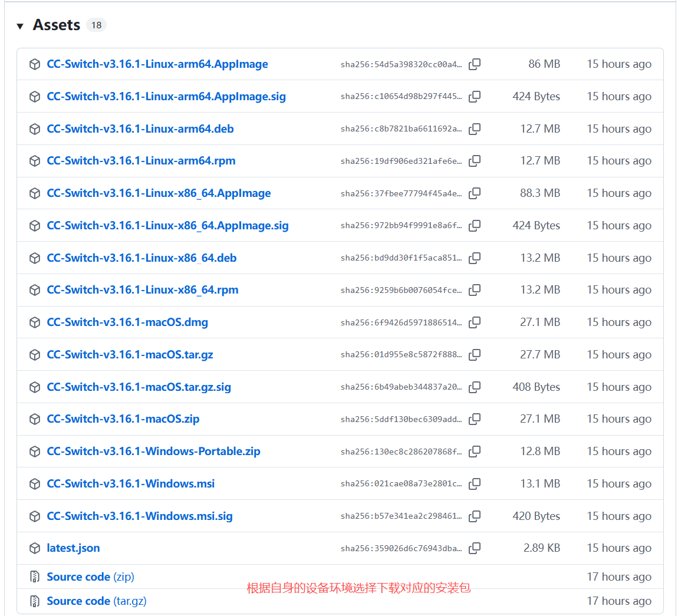Download Source code (tar.gz)

pyautogui.click(x=97, y=601)
